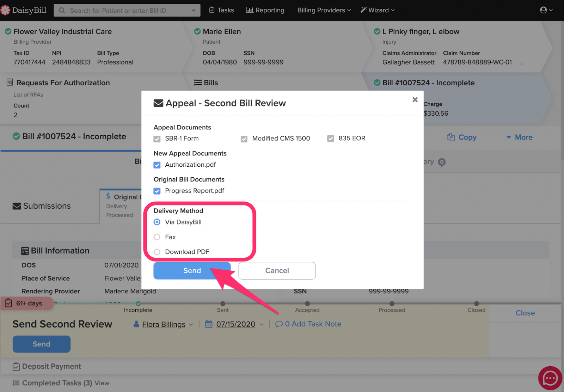Toggle the SBR-1 Form checkbox
The height and width of the screenshot is (392, 564).
157,139
